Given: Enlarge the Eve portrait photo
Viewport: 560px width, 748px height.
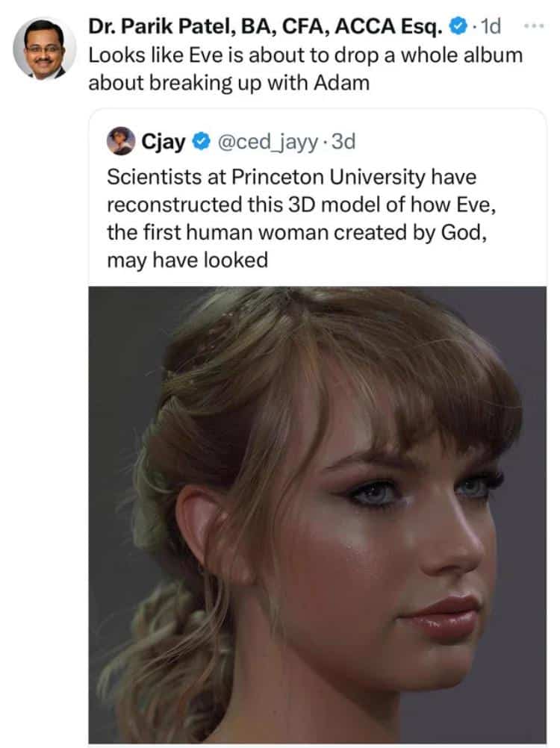Looking at the screenshot, I should (321, 515).
